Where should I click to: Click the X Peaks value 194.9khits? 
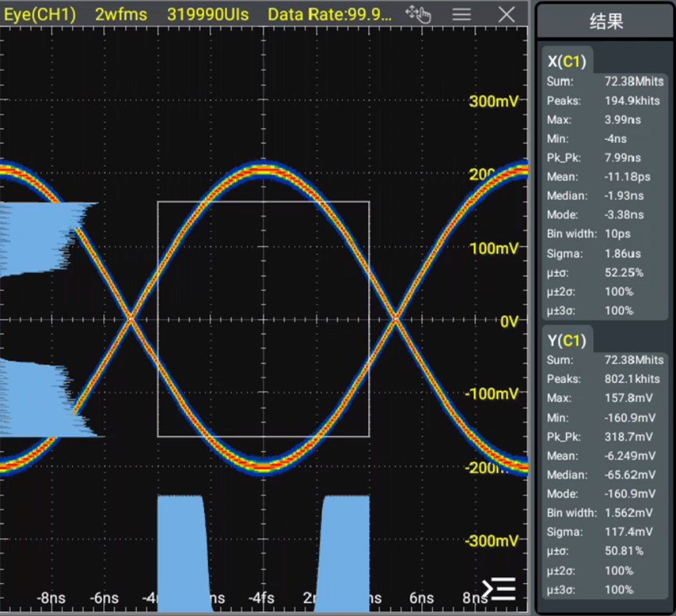(x=632, y=101)
